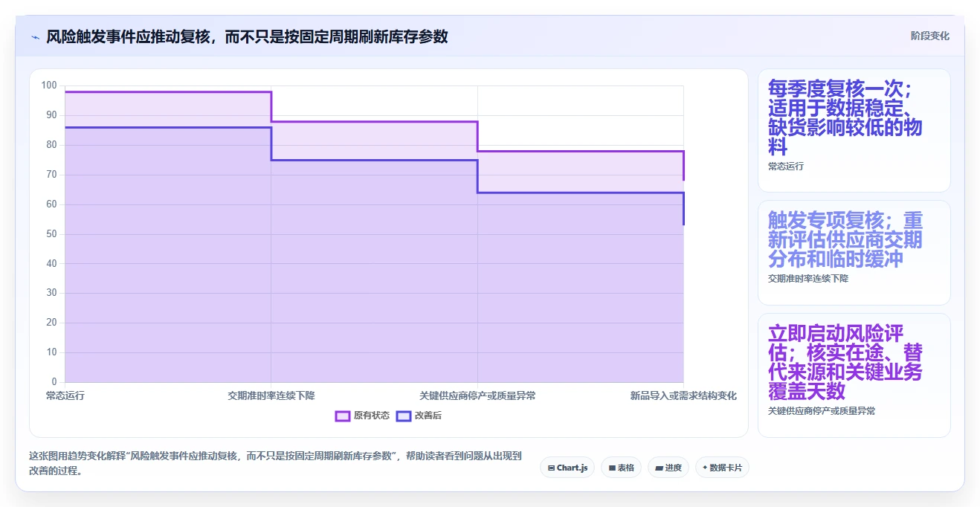This screenshot has width=980, height=507.
Task: Click the 阶段变化 label in the header
Action: tap(929, 36)
